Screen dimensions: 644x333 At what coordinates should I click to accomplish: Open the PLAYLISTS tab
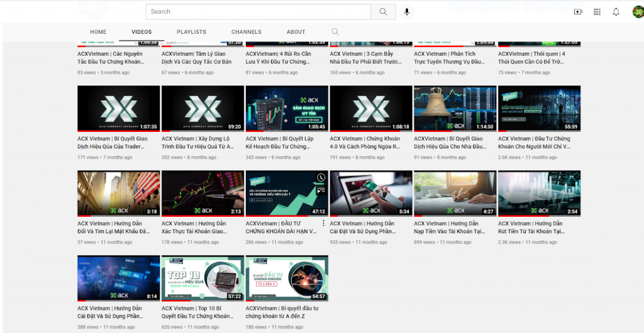[191, 31]
